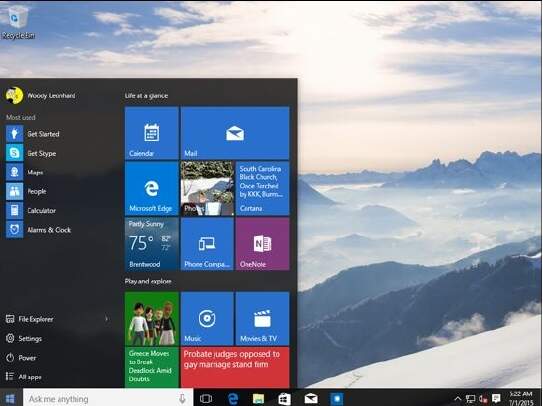
Task: Open Alarms & Clock app
Action: click(49, 230)
